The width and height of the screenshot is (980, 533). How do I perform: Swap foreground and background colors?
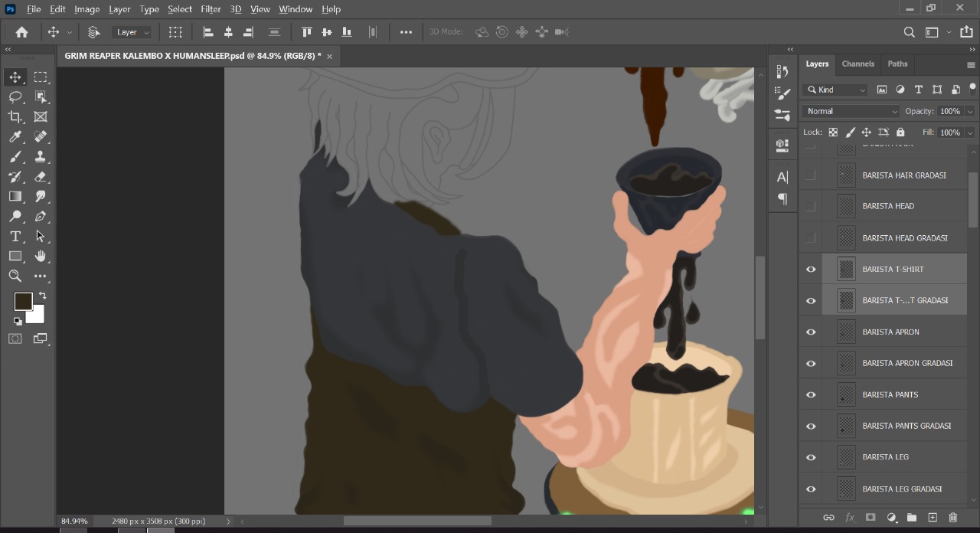point(42,296)
